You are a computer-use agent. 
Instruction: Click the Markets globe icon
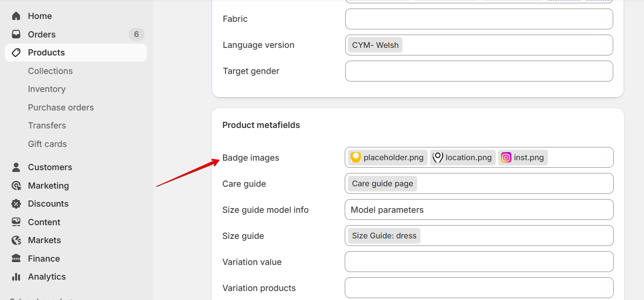[x=16, y=240]
